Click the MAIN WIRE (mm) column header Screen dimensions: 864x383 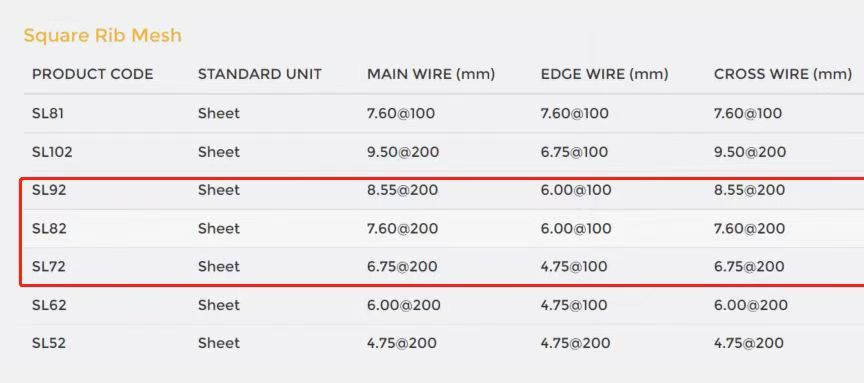click(431, 74)
